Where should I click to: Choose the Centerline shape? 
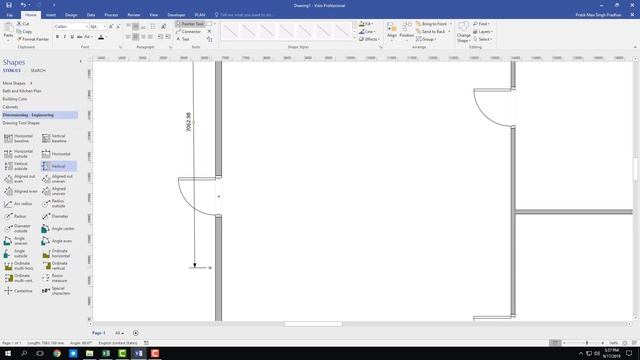click(19, 291)
